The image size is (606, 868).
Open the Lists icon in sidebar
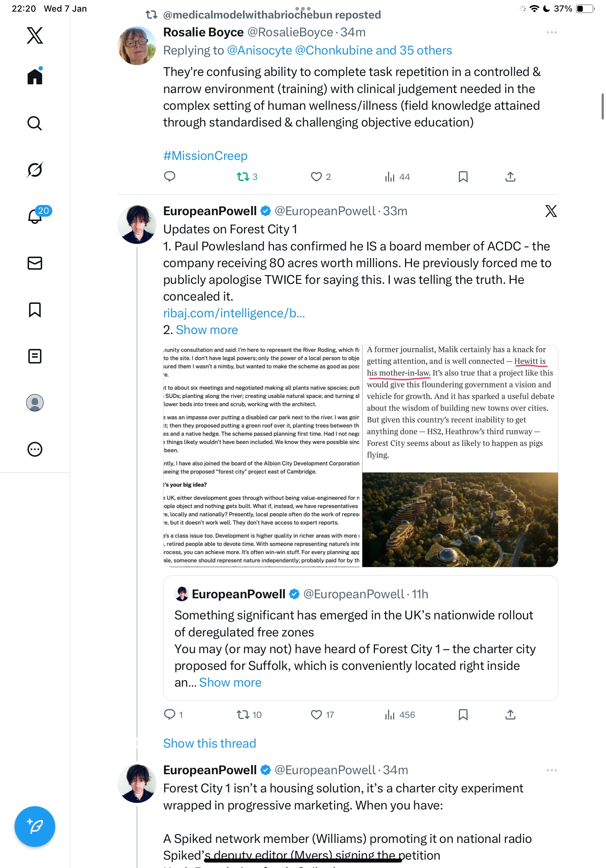pos(35,356)
